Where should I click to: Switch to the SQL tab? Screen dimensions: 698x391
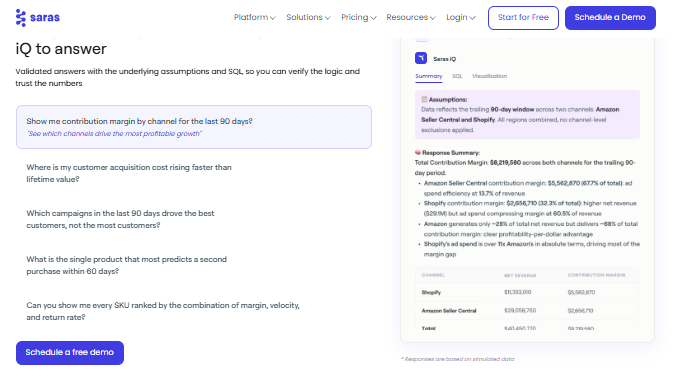(457, 76)
